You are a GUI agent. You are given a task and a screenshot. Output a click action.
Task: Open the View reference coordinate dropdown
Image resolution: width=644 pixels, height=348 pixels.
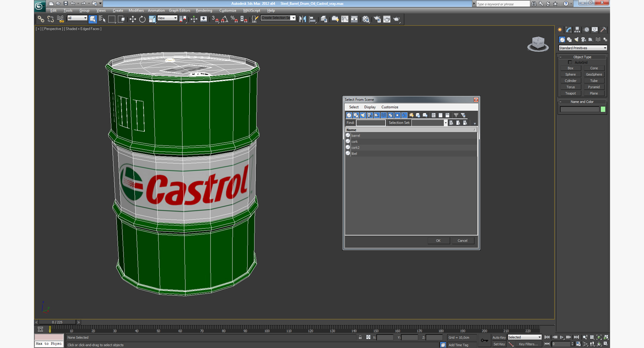167,18
